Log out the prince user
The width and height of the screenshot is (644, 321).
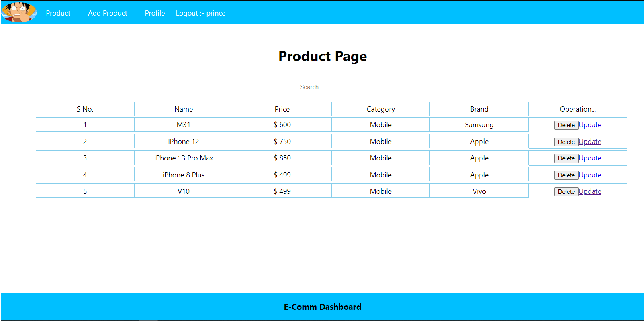(200, 13)
